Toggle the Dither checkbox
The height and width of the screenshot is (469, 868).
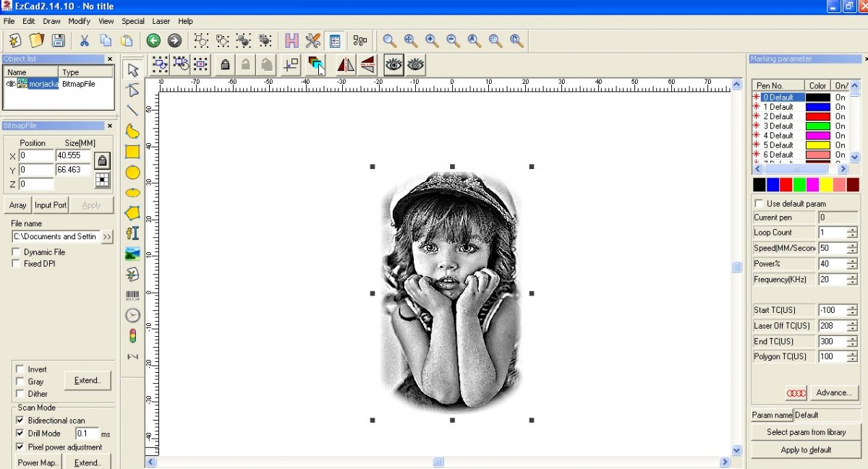[20, 394]
